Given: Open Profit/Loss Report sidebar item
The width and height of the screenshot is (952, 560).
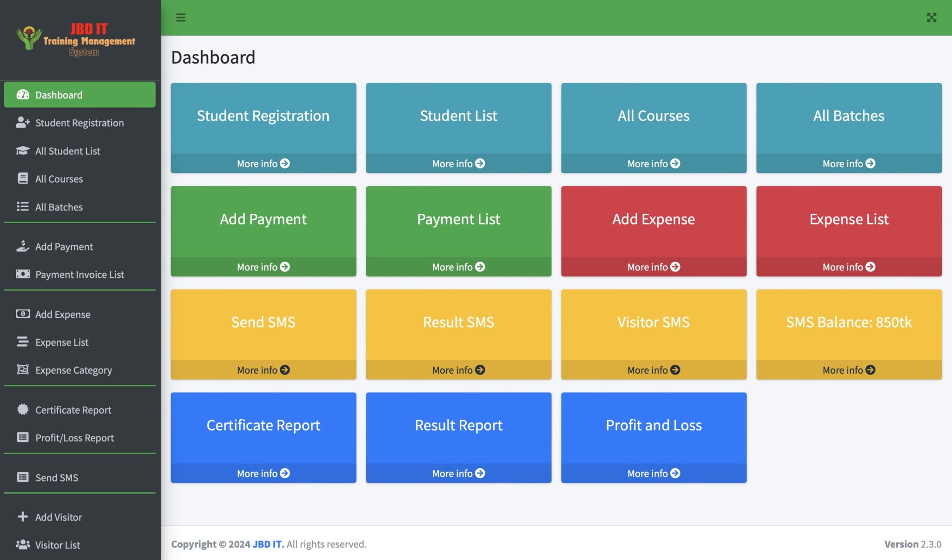Looking at the screenshot, I should coord(74,438).
